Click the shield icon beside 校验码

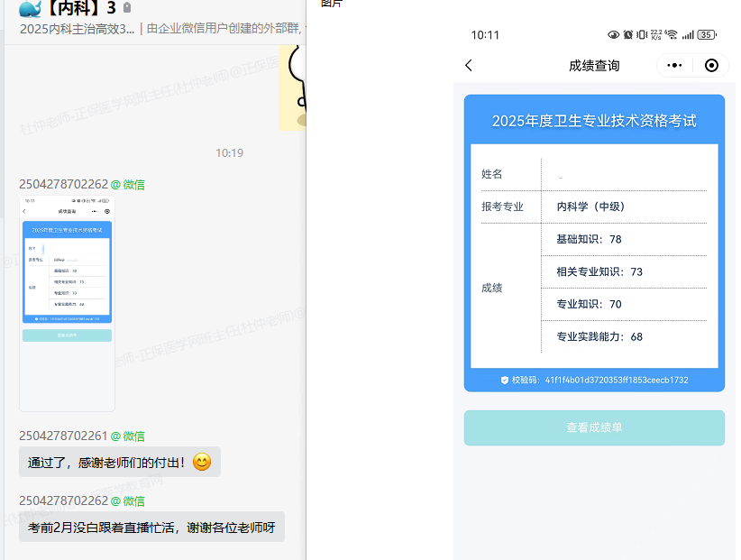505,381
